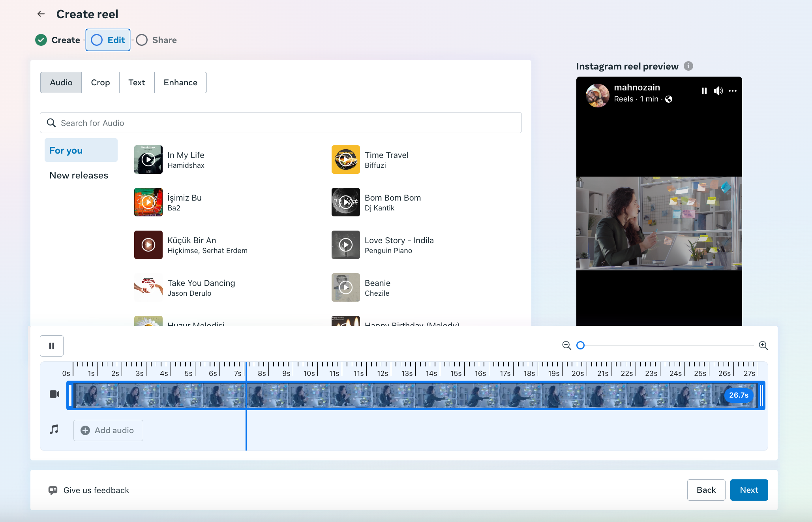Click the İşimiz Bu song title
812x522 pixels.
pyautogui.click(x=184, y=197)
